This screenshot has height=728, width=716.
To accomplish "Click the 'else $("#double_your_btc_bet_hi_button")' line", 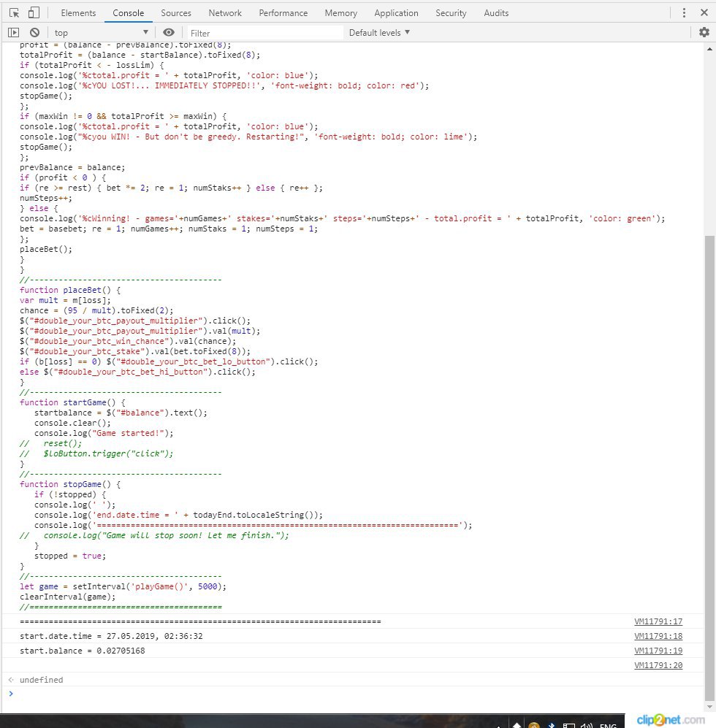I will pos(137,372).
